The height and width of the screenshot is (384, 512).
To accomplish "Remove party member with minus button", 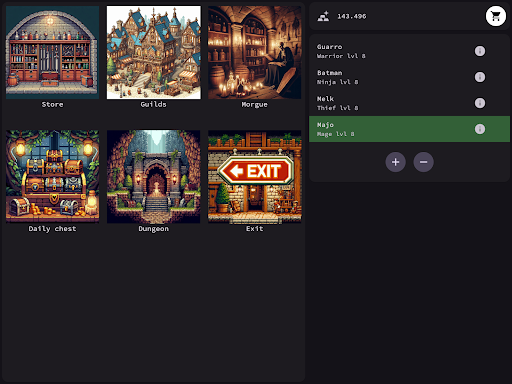I will tap(423, 162).
